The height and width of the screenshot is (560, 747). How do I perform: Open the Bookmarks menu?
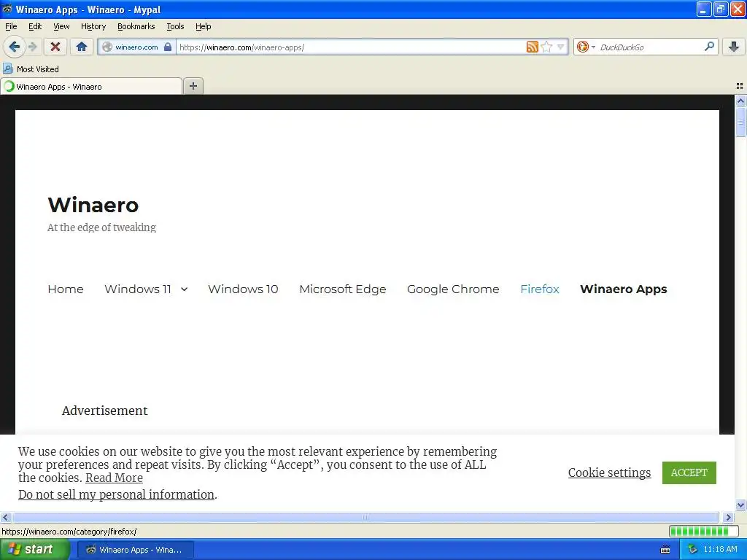coord(136,26)
